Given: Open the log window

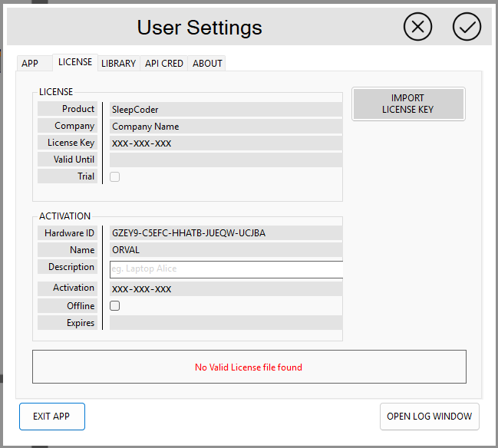Looking at the screenshot, I should [x=430, y=417].
